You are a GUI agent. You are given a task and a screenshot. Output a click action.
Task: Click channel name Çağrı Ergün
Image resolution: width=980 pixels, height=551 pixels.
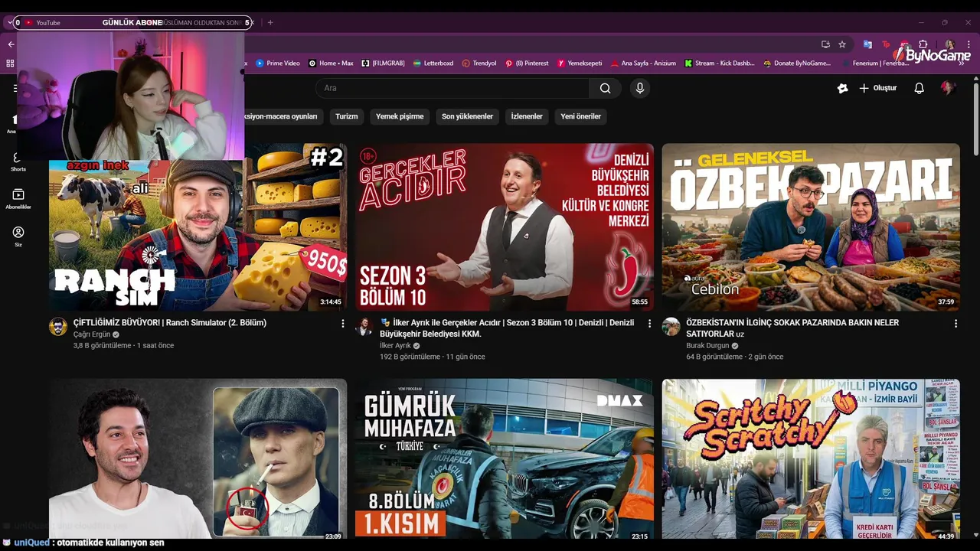click(92, 334)
